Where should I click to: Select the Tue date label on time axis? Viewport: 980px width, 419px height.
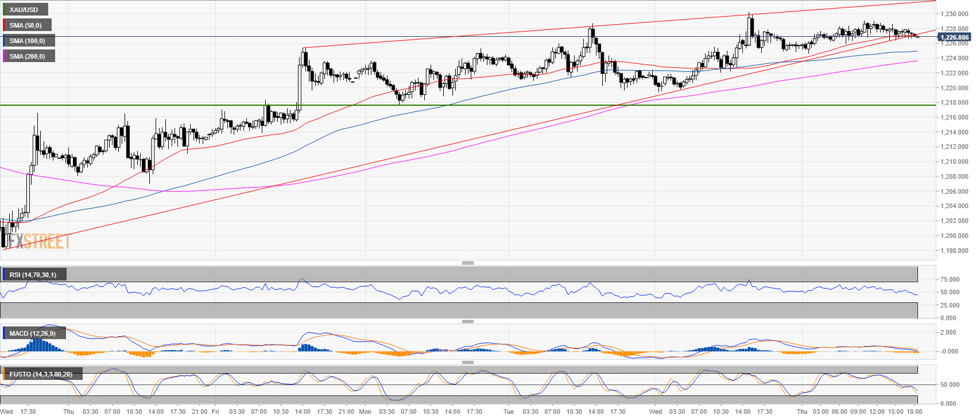[509, 412]
